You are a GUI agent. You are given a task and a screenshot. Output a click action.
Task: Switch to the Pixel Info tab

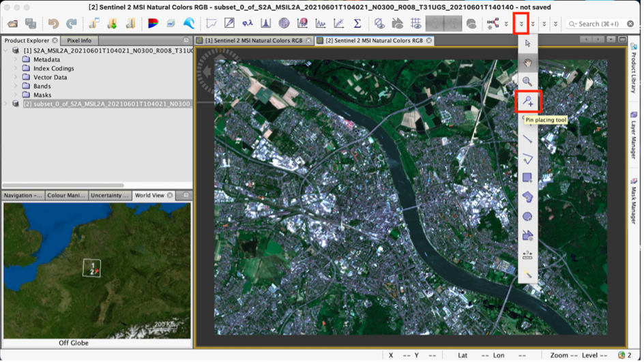tap(79, 40)
